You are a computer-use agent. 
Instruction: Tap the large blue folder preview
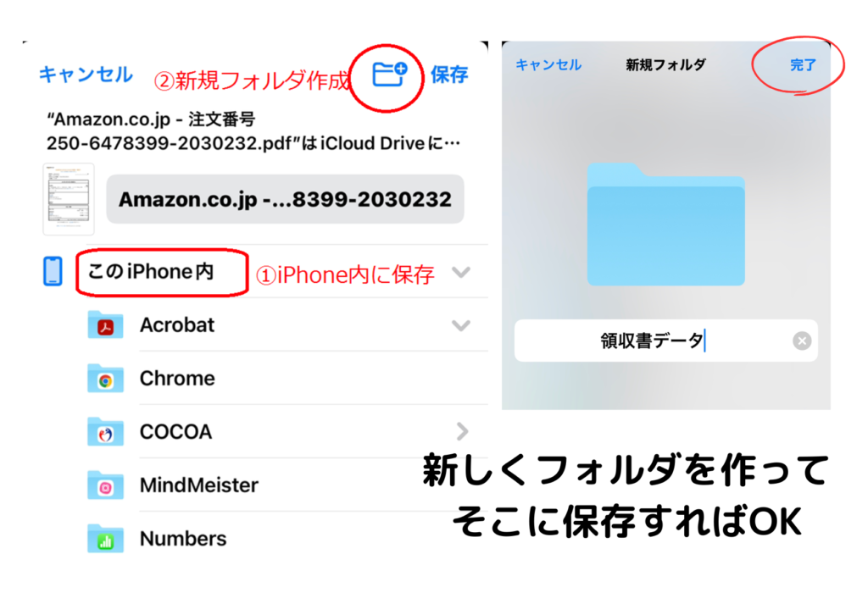point(666,224)
